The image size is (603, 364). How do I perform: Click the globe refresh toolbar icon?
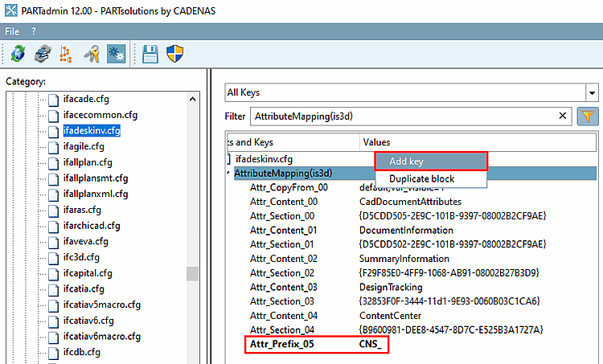pyautogui.click(x=18, y=54)
